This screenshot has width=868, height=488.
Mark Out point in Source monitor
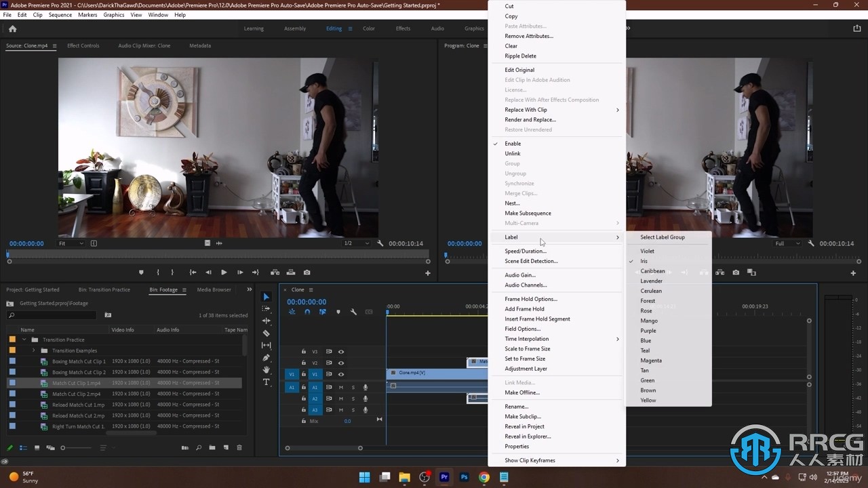172,272
